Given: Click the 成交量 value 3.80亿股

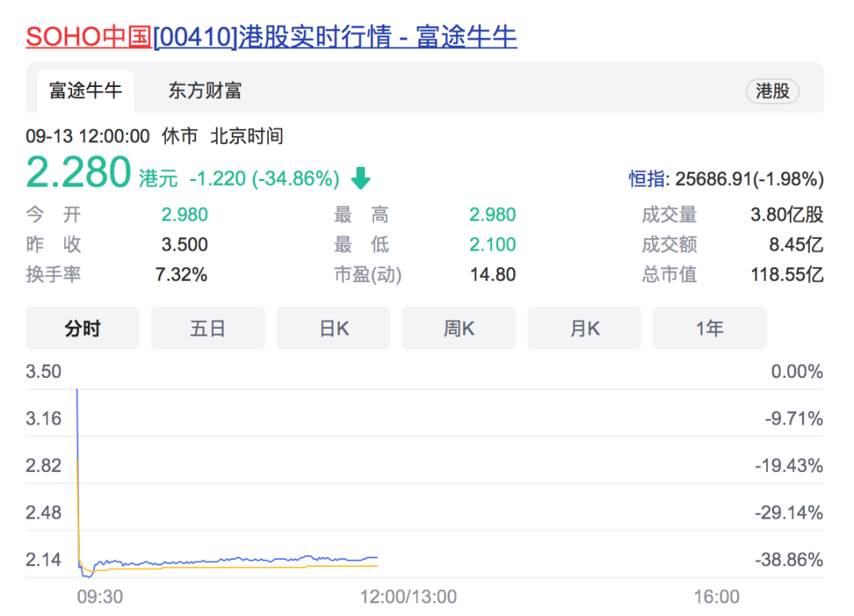Looking at the screenshot, I should (x=787, y=214).
